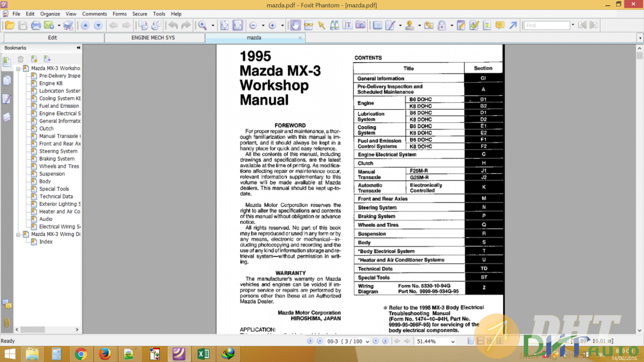Open the Engine K8 bookmark
Viewport: 644px width, 362px height.
[x=51, y=84]
